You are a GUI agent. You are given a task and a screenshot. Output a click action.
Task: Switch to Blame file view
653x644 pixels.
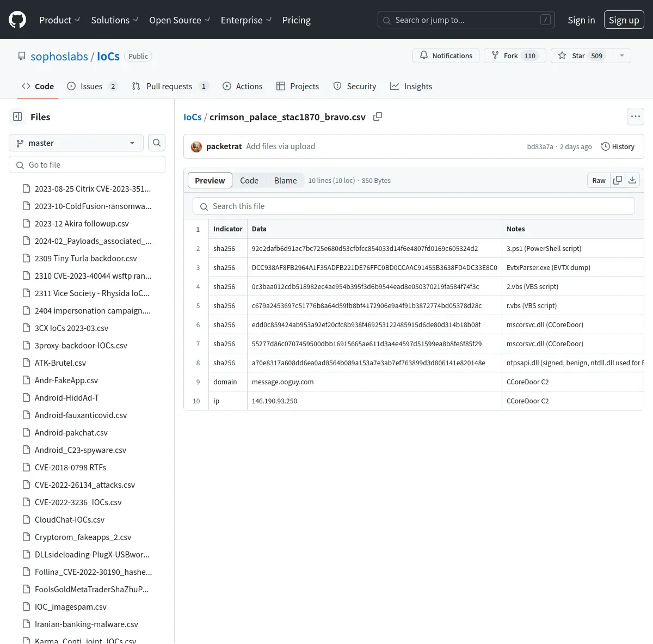tap(285, 180)
